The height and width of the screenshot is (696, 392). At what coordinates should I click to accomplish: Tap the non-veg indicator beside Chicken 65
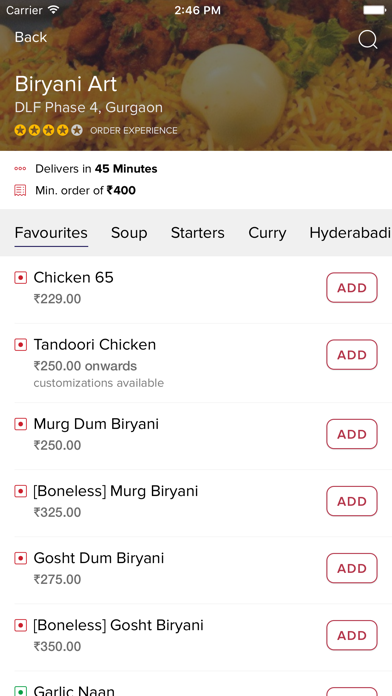tap(20, 278)
